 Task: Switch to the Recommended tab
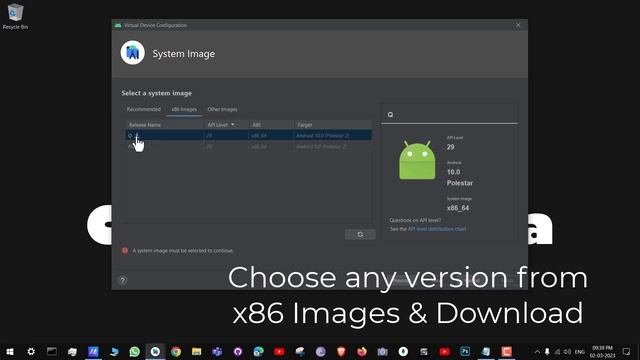(144, 109)
